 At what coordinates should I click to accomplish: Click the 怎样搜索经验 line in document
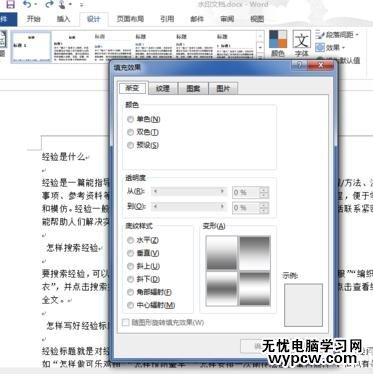[72, 248]
